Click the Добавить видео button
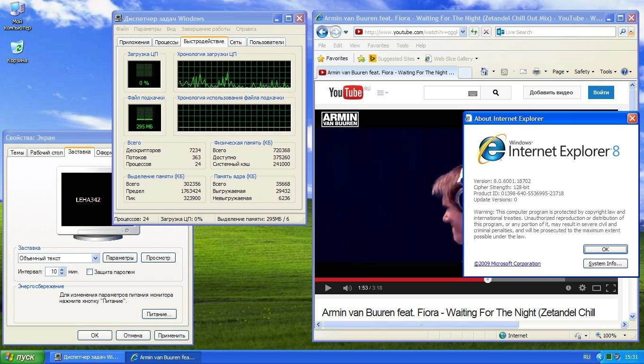644x364 pixels. coord(551,92)
